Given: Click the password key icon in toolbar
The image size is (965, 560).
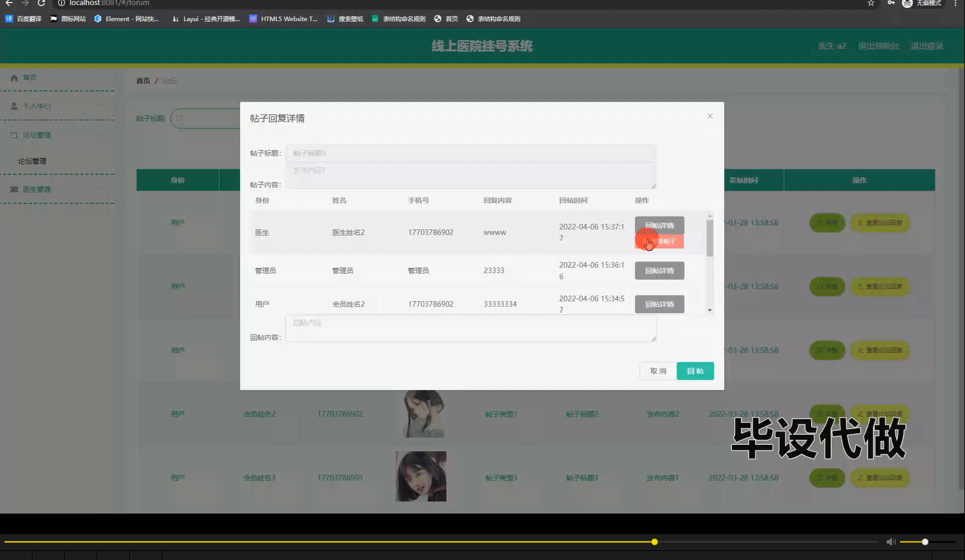Looking at the screenshot, I should (x=891, y=3).
